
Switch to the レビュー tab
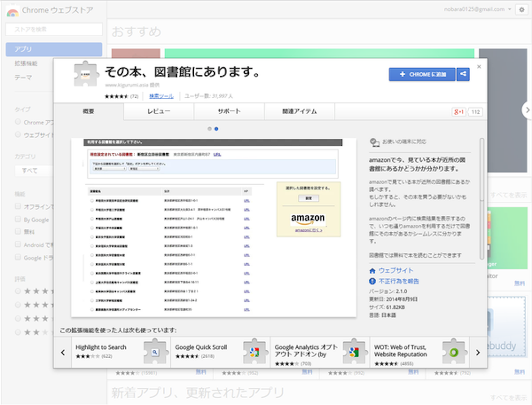(159, 111)
